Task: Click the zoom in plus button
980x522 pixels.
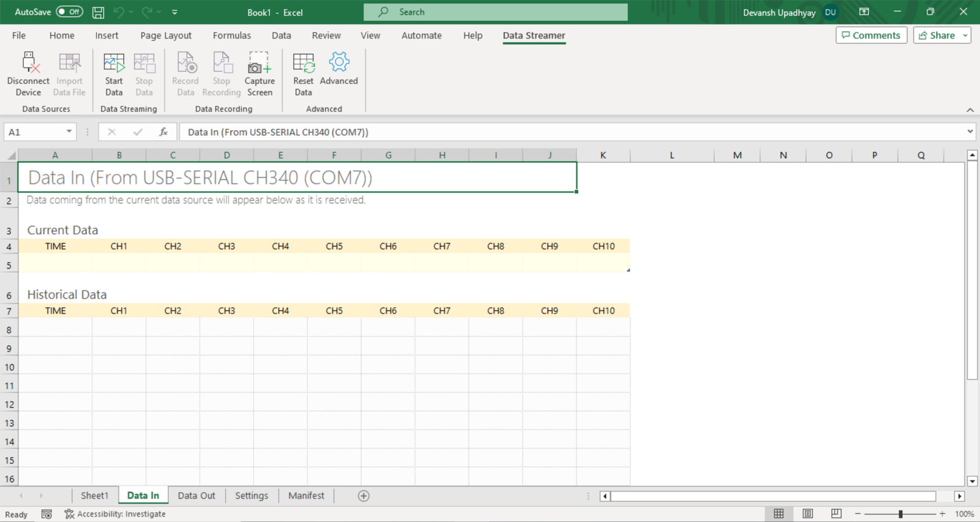Action: tap(943, 514)
